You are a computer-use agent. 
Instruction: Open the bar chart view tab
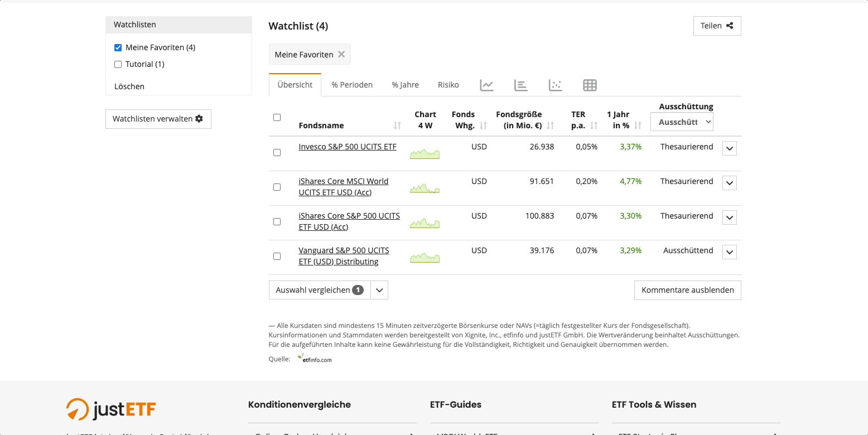(520, 85)
